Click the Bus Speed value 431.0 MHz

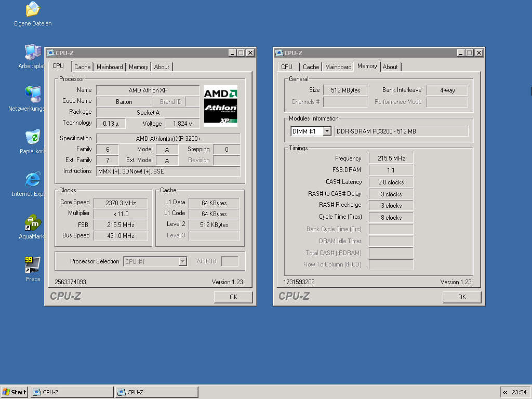[121, 235]
